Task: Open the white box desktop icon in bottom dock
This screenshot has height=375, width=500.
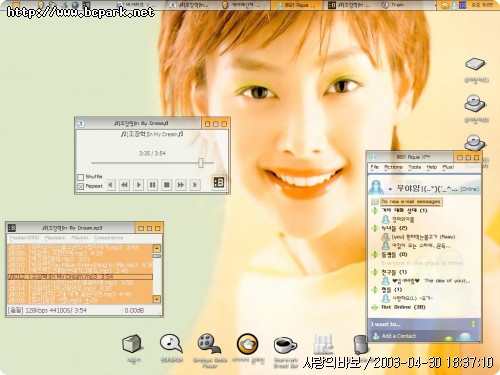Action: coord(132,344)
